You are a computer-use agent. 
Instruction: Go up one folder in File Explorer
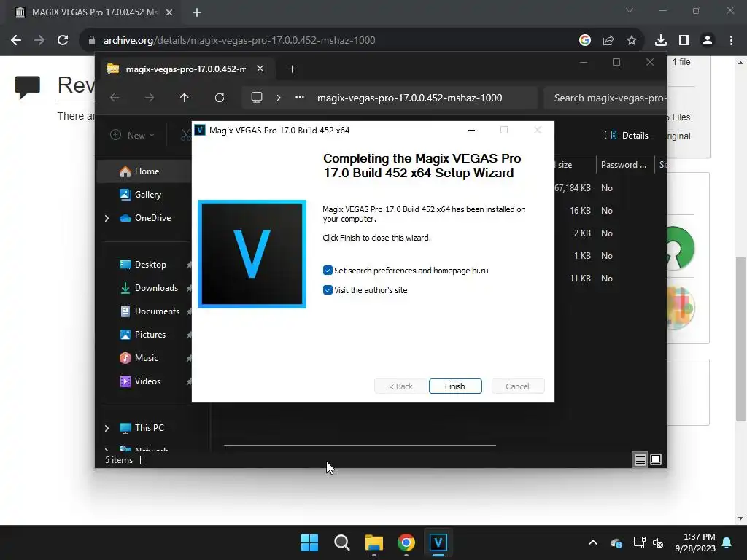point(185,98)
